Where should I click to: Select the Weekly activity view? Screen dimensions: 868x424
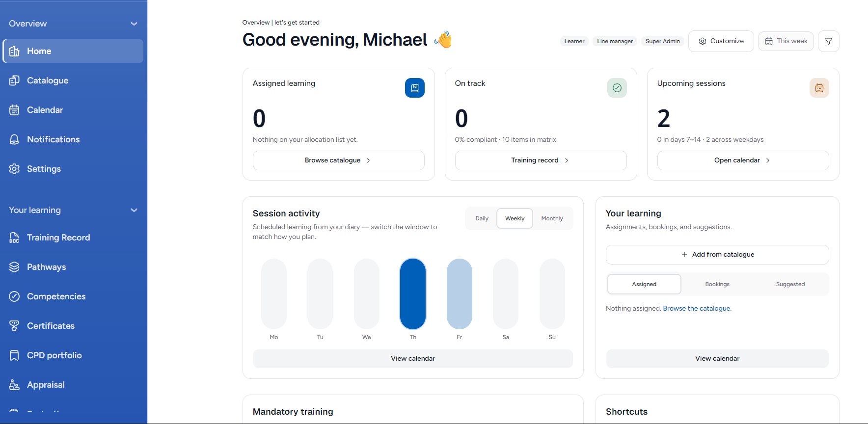[x=515, y=218]
